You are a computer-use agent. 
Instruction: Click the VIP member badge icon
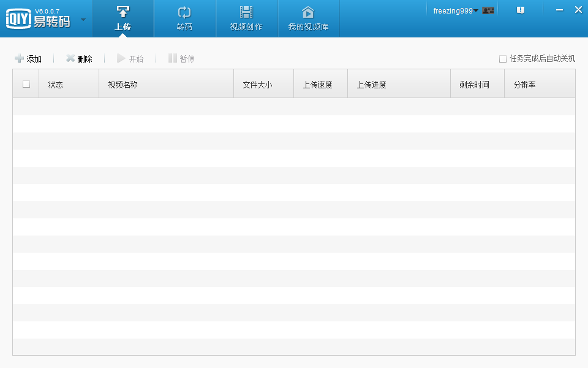point(488,10)
